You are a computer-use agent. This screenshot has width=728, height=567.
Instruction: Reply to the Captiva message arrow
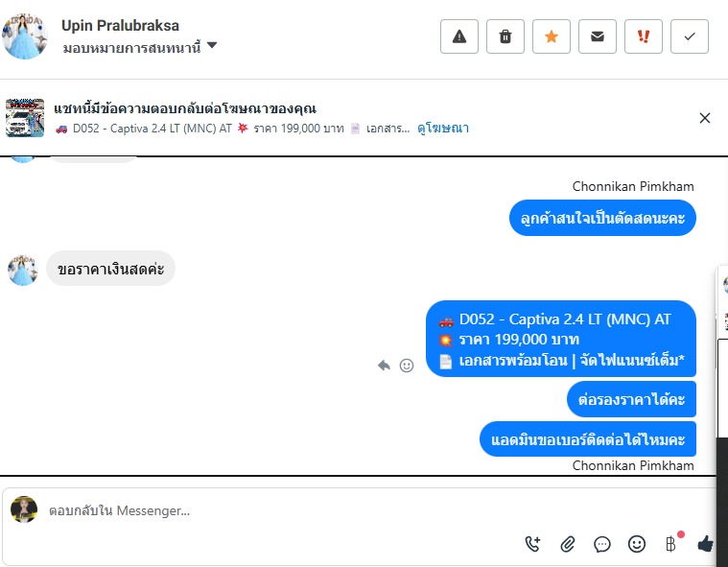coord(384,366)
